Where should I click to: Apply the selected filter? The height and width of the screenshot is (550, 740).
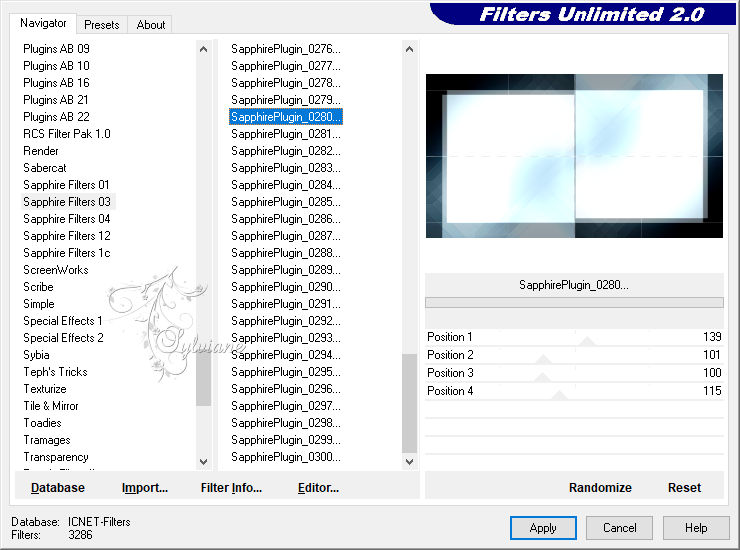543,528
